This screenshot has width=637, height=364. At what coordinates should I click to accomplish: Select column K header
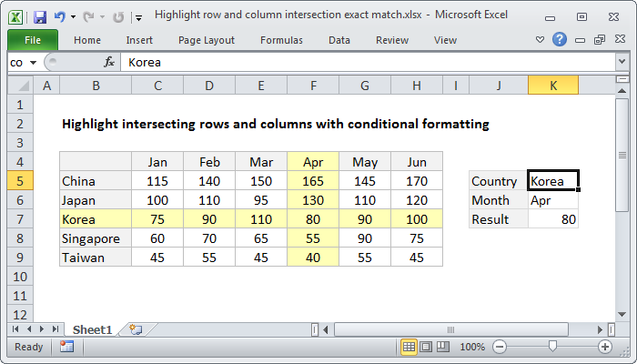tap(553, 86)
